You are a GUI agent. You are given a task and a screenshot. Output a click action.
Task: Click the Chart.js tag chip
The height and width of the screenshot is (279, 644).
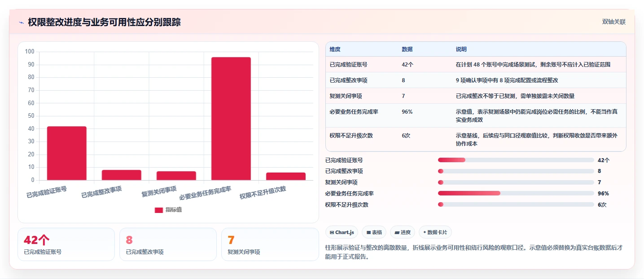pyautogui.click(x=342, y=232)
